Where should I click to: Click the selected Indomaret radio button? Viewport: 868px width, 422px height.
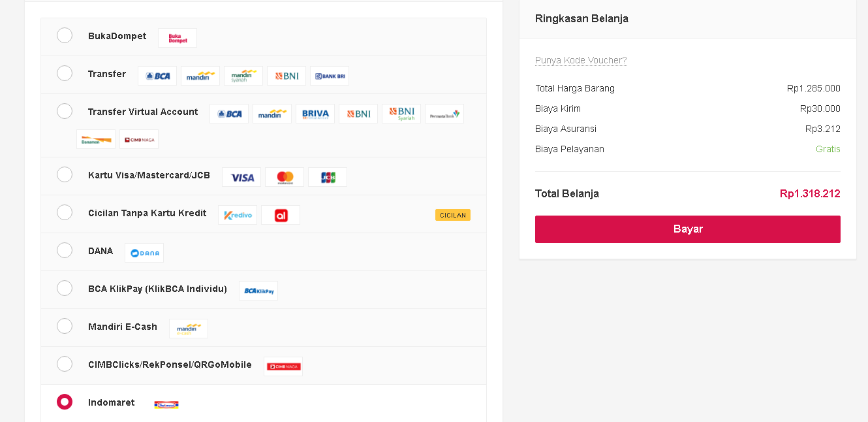(65, 402)
